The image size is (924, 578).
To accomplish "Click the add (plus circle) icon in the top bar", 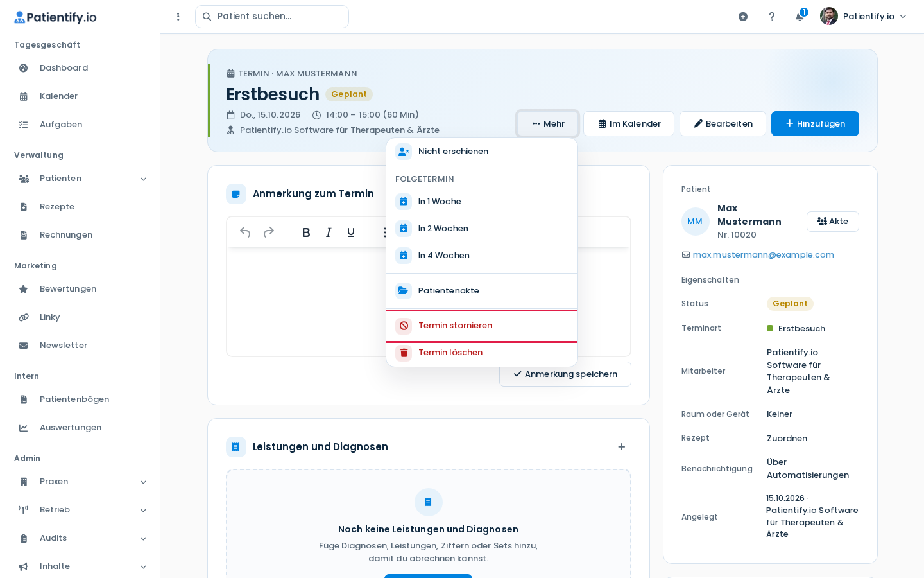I will click(x=743, y=17).
